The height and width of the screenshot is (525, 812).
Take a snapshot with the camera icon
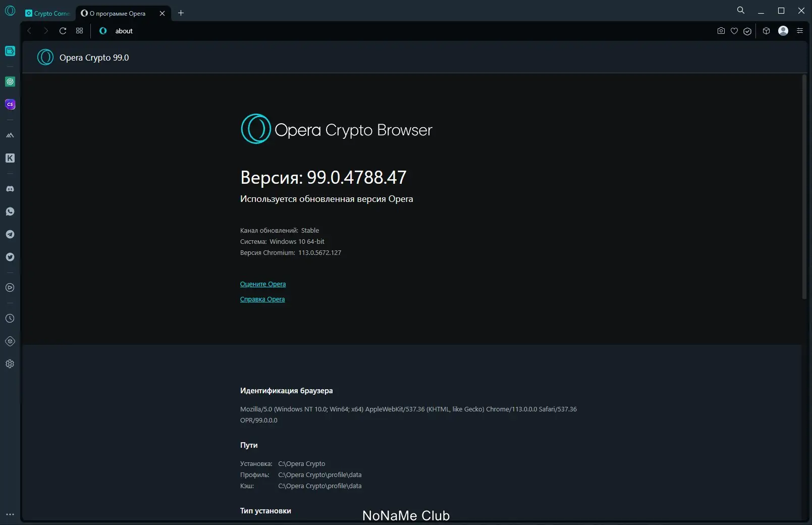click(x=721, y=31)
